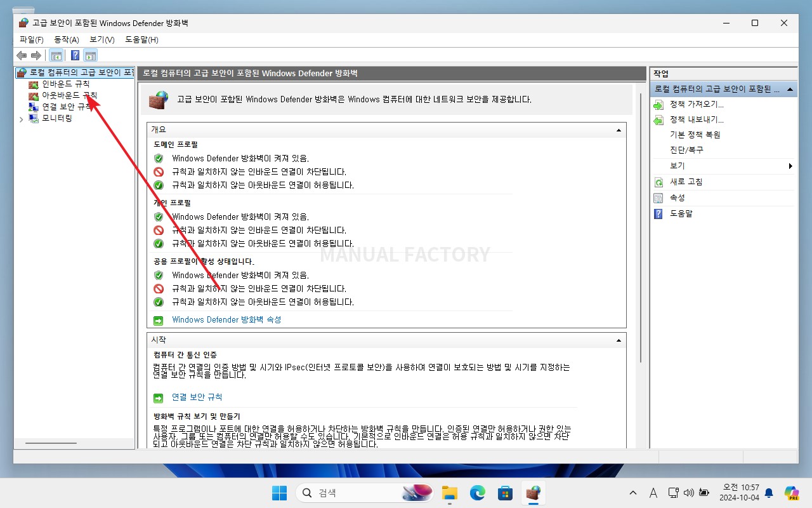The height and width of the screenshot is (508, 812).
Task: Click the 정책 내보내기 export icon
Action: (658, 120)
